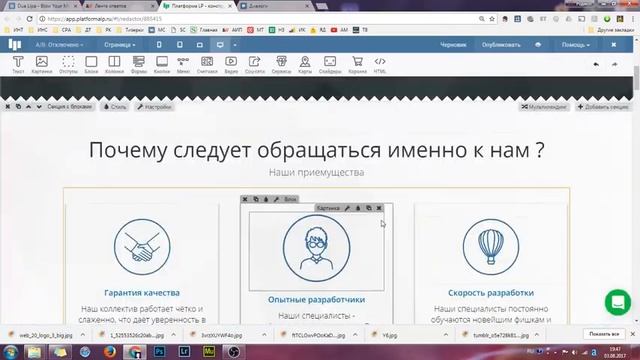Screen dimensions: 640x360
Task: Open the green chat support widget
Action: pyautogui.click(x=618, y=302)
